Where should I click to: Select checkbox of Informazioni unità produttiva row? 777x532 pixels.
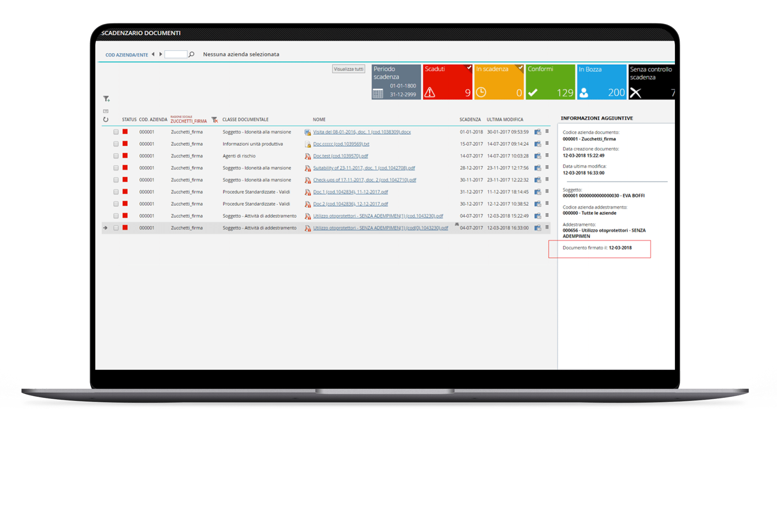(x=116, y=144)
